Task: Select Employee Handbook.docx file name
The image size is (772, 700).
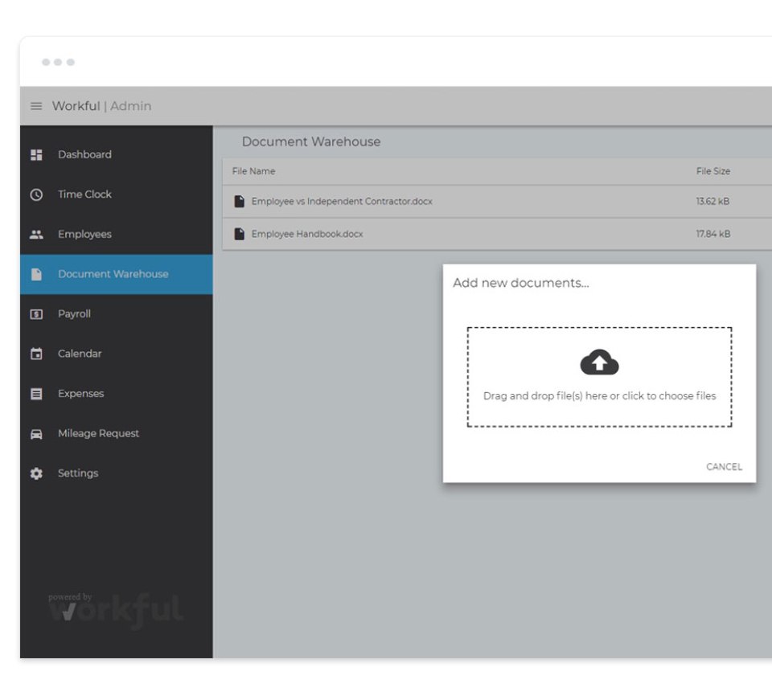Action: point(307,234)
